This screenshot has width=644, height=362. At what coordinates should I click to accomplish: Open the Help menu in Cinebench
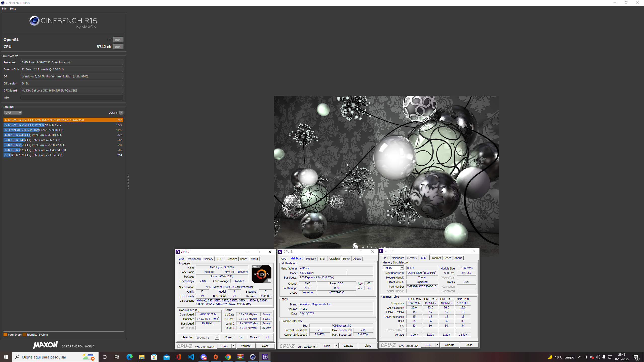[x=13, y=9]
